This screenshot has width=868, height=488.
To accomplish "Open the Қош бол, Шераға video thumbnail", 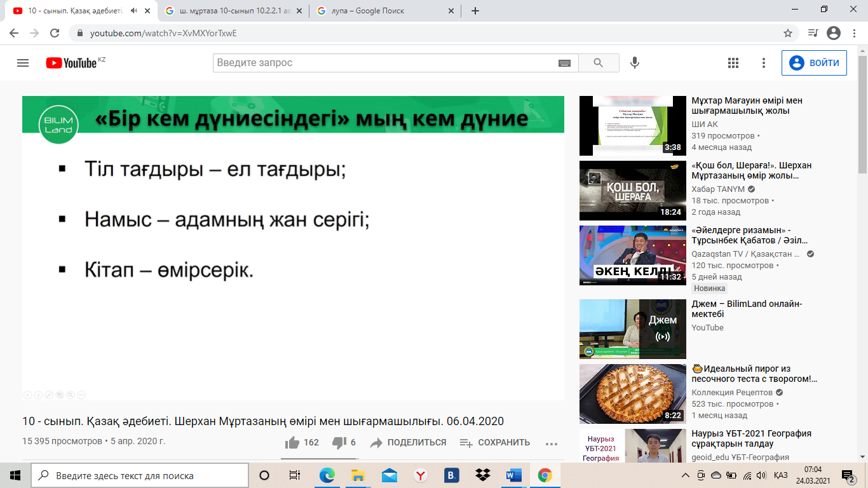I will coord(632,191).
